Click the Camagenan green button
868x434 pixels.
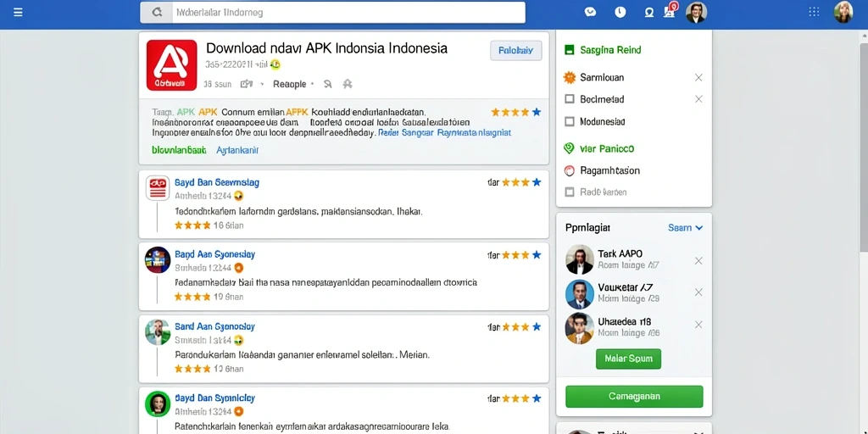634,397
